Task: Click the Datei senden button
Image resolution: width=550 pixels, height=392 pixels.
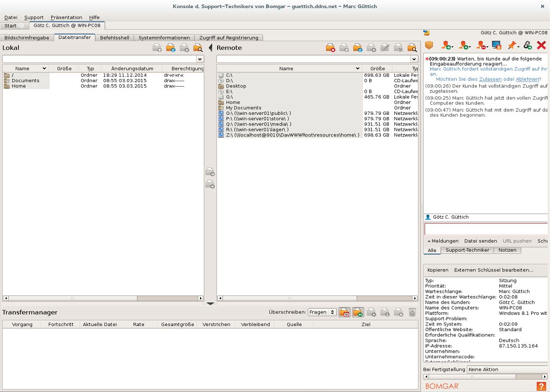Action: coord(480,241)
